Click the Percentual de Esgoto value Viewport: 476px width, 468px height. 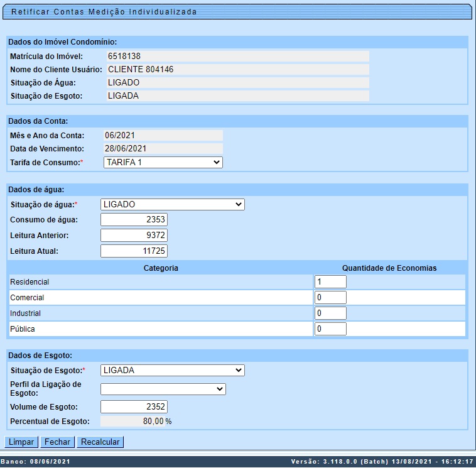point(137,421)
